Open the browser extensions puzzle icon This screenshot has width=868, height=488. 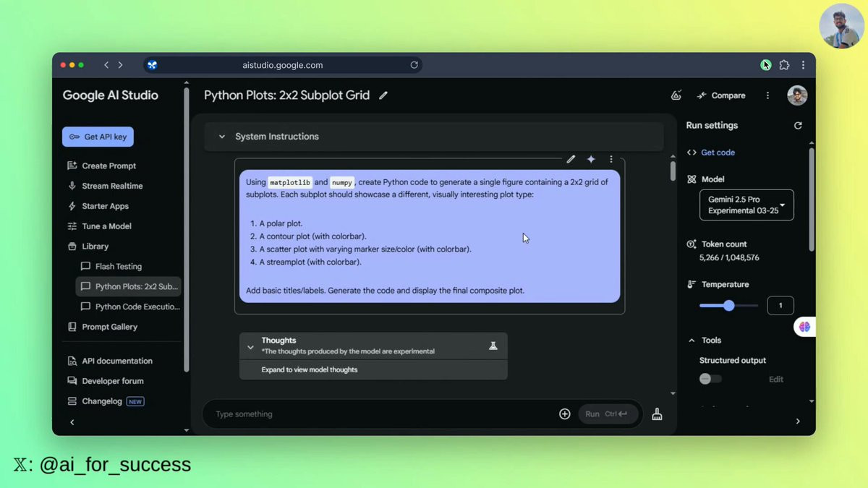784,65
